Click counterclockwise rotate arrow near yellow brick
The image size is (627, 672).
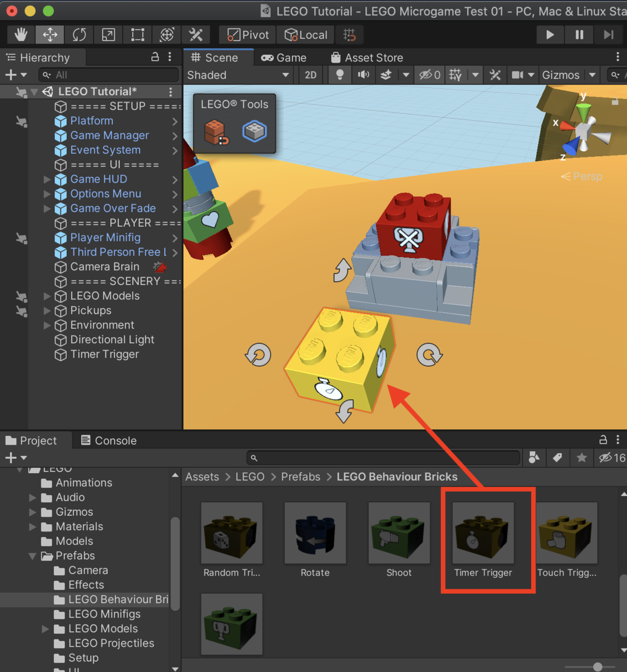coord(258,355)
